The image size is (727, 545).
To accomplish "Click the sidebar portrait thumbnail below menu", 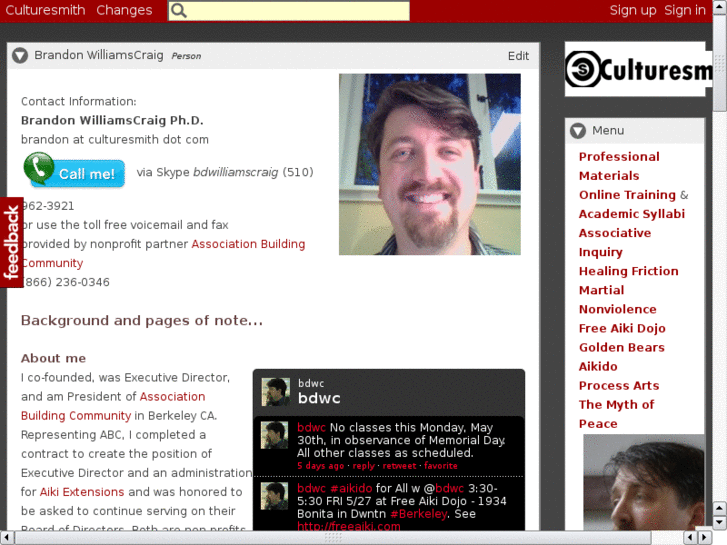I will 644,482.
